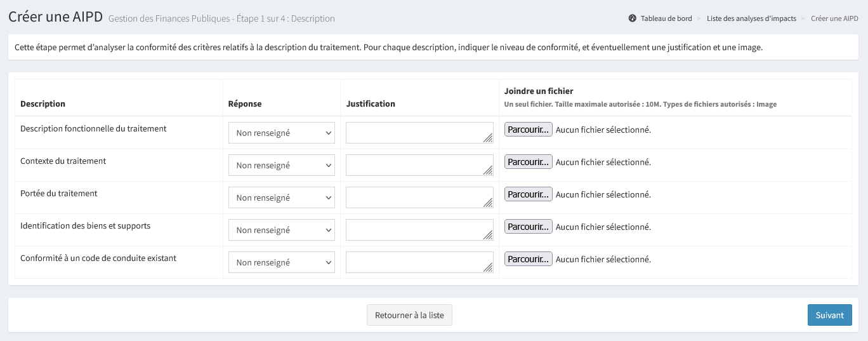Viewport: 868px width, 341px height.
Task: Click Parcourir for Conformité à un code de conduite
Action: [528, 259]
